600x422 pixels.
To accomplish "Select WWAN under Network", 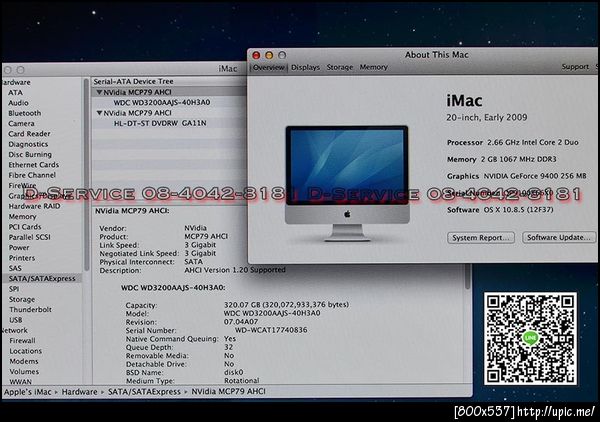I will pyautogui.click(x=21, y=381).
